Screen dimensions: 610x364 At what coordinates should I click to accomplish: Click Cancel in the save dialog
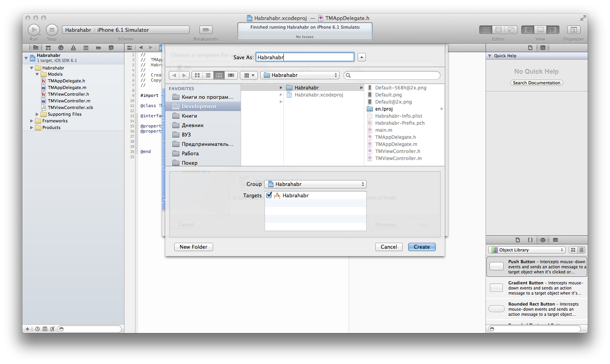tap(389, 247)
